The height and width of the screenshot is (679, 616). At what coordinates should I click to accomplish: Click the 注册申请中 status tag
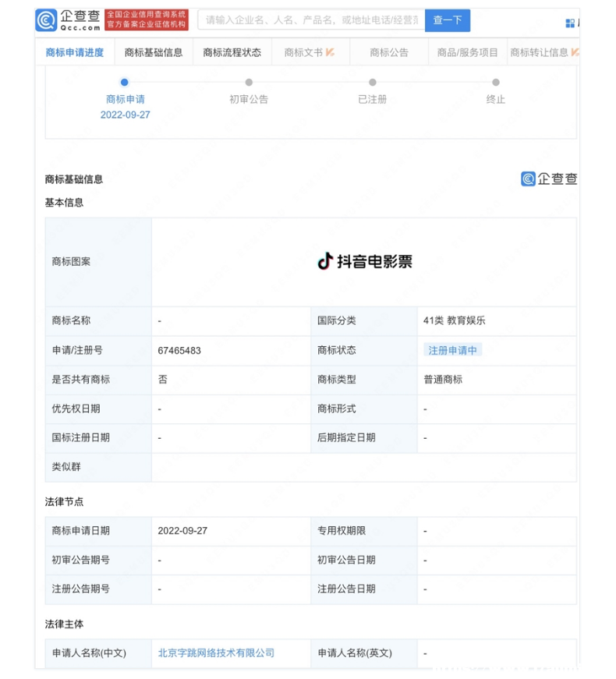click(453, 350)
